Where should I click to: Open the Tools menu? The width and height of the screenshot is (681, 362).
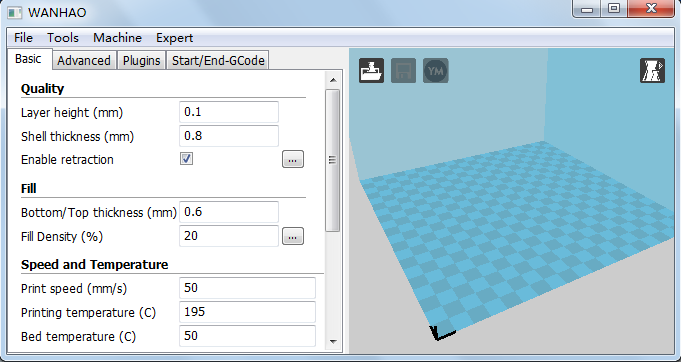tap(63, 38)
